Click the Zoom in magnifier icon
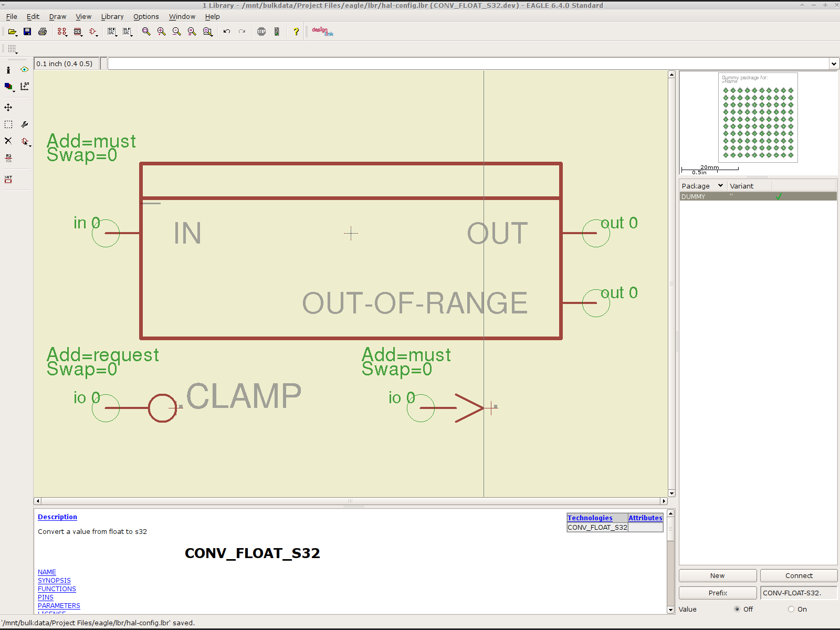This screenshot has height=630, width=840. 162,31
